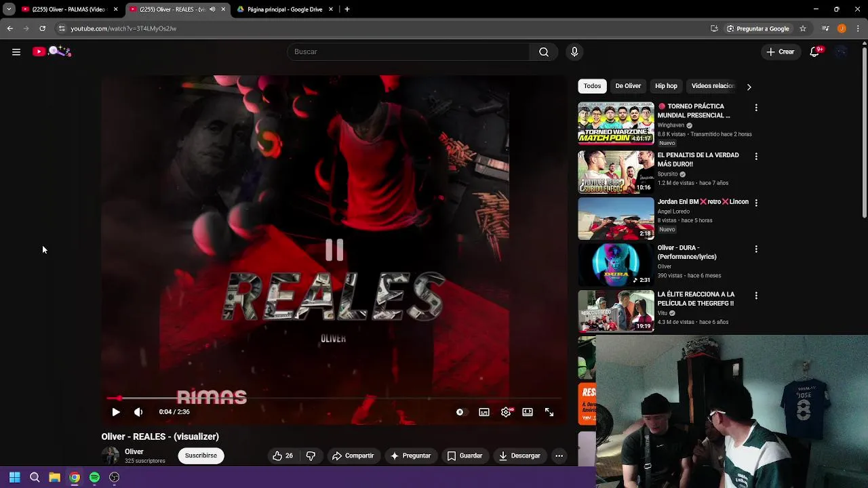Open a new browser tab

[347, 9]
